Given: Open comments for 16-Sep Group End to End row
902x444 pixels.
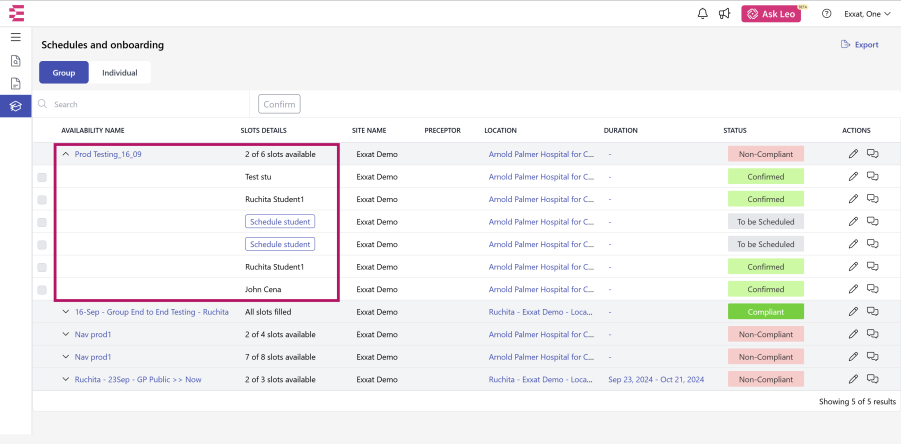Looking at the screenshot, I should point(873,311).
